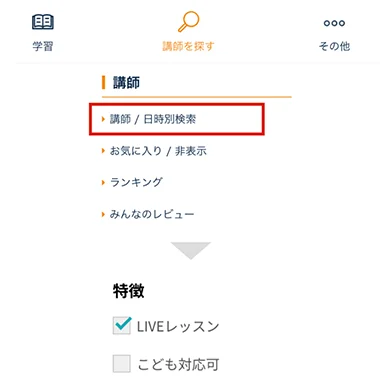Click the 講師 section heading

tap(126, 82)
